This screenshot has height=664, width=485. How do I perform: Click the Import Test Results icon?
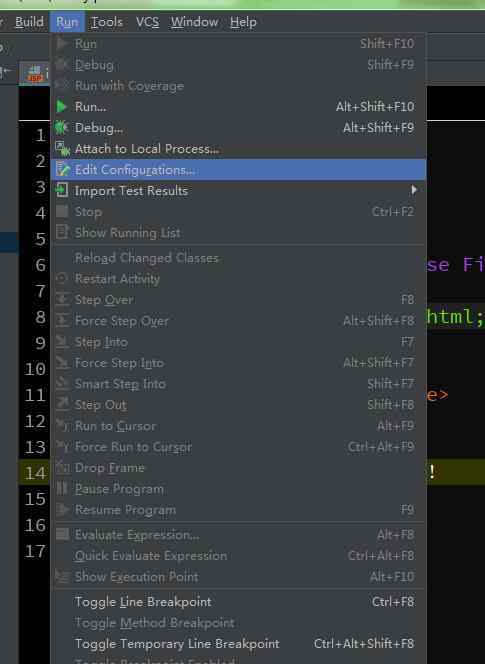point(62,190)
